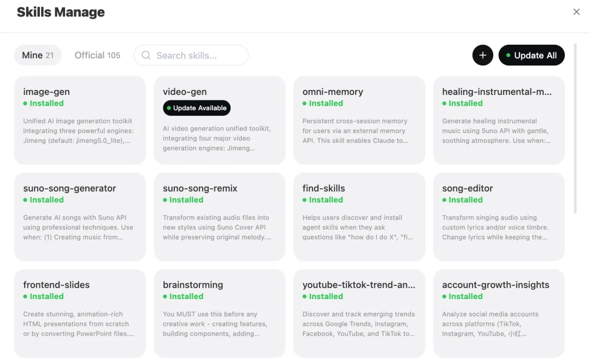Screen dimensions: 590x364
Task: Open the omni-memory skill card
Action: click(x=359, y=120)
